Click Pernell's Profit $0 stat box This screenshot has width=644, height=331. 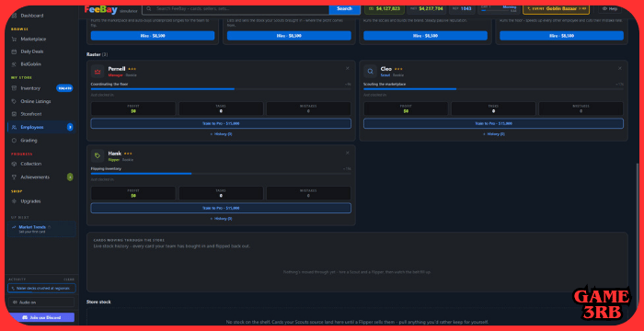pos(133,108)
